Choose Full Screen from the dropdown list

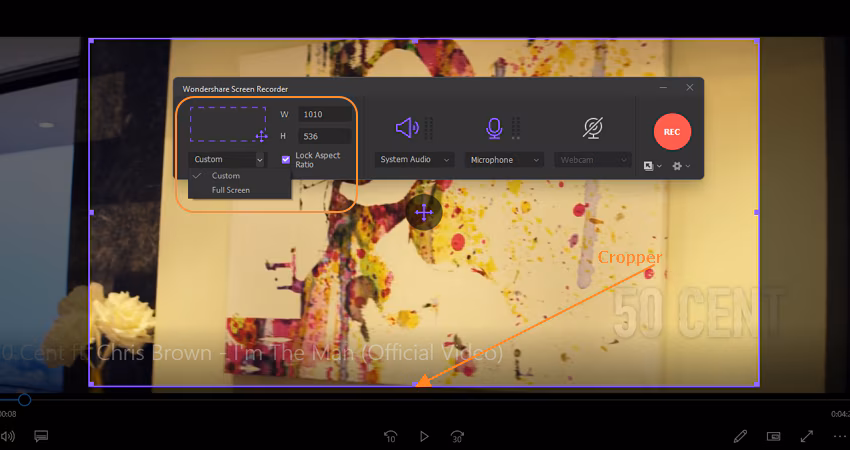(239, 190)
